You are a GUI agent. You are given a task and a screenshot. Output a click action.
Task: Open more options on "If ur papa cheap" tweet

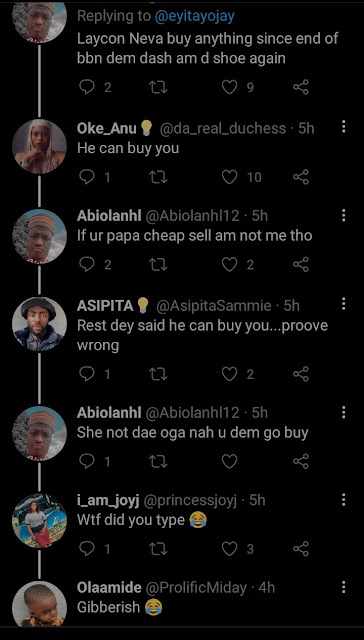[344, 215]
